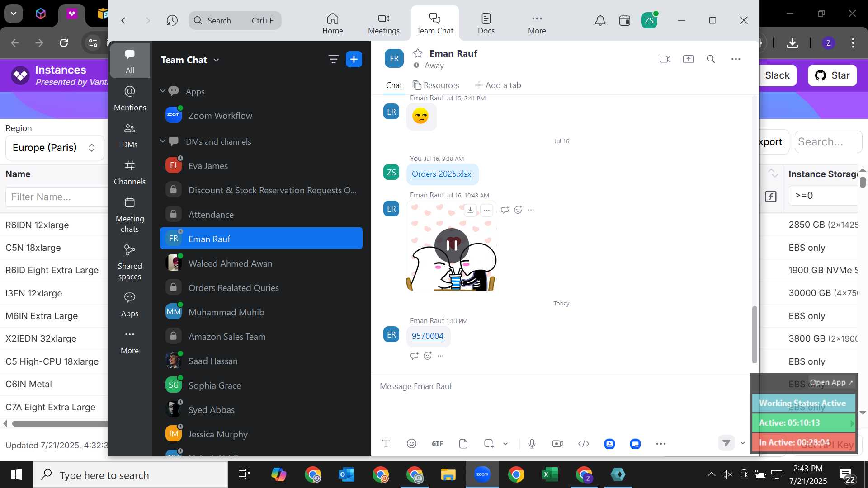The width and height of the screenshot is (868, 488).
Task: Switch to the Meetings tab
Action: pos(383,23)
